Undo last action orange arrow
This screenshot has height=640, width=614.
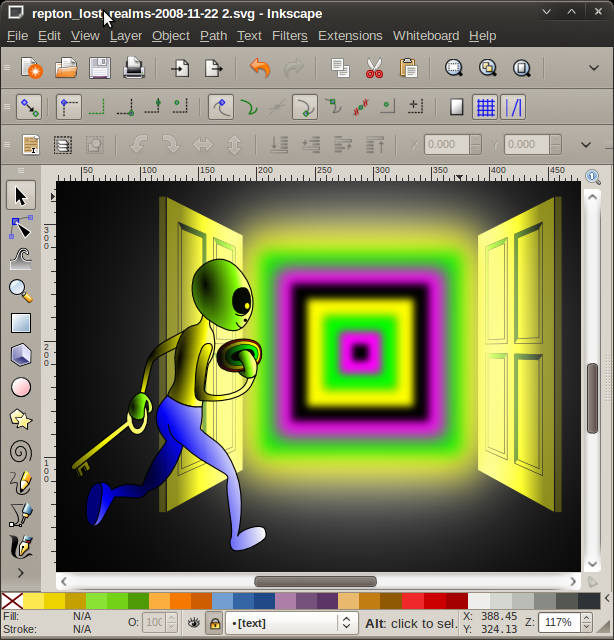pyautogui.click(x=260, y=68)
